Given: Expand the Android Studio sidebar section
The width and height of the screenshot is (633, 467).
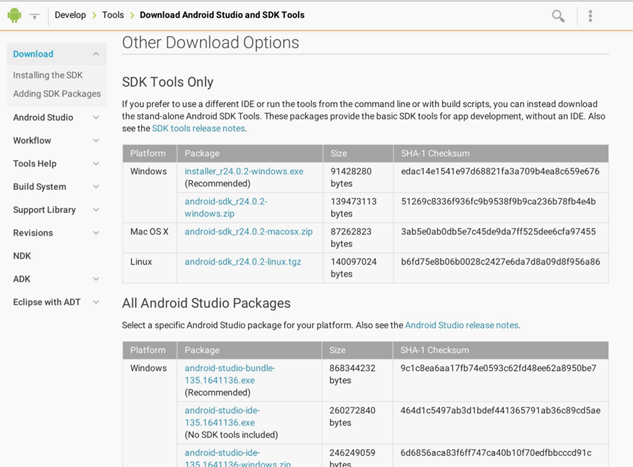Looking at the screenshot, I should point(96,117).
